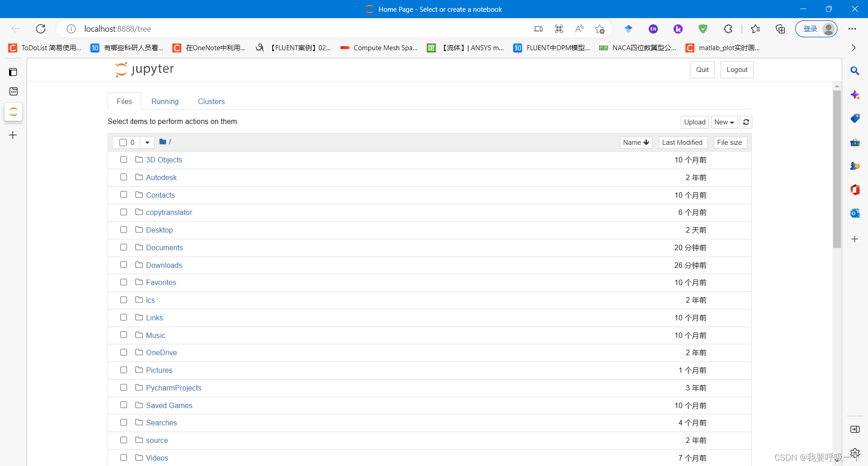Click the Read aloud icon in address bar
Viewport: 868px width, 466px height.
pyautogui.click(x=580, y=29)
